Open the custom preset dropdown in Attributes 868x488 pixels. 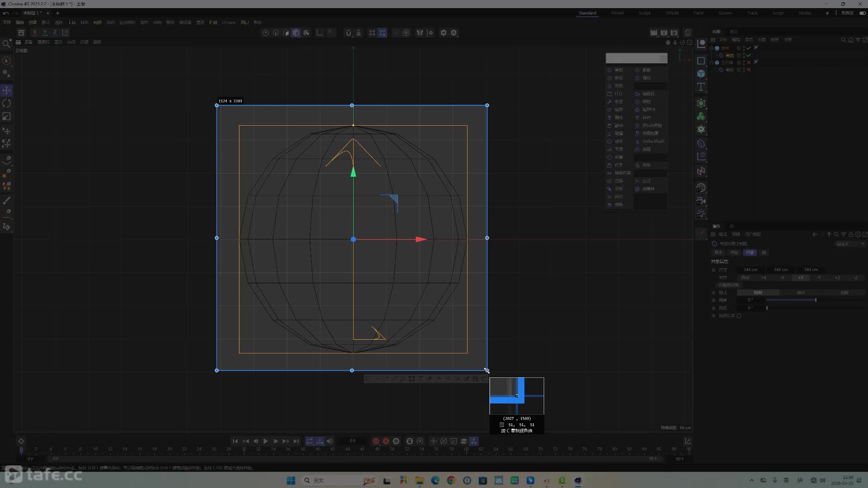(x=850, y=244)
